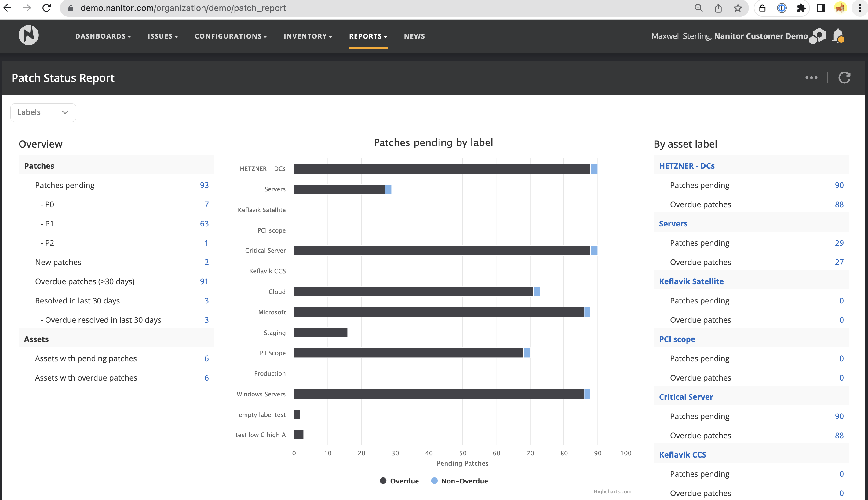
Task: Click the organization hexagon icon
Action: [x=818, y=36]
